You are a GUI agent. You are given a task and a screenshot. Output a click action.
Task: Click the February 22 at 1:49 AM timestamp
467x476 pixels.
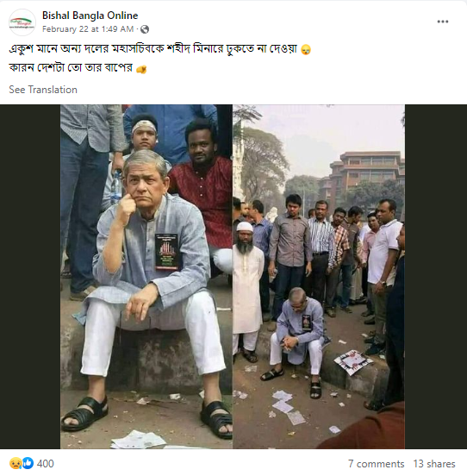coord(88,29)
